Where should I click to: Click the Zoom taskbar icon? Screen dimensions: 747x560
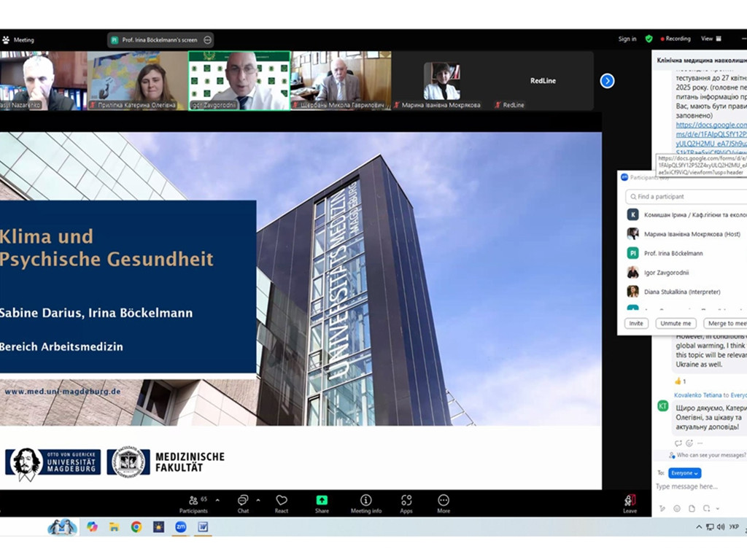[x=181, y=526]
